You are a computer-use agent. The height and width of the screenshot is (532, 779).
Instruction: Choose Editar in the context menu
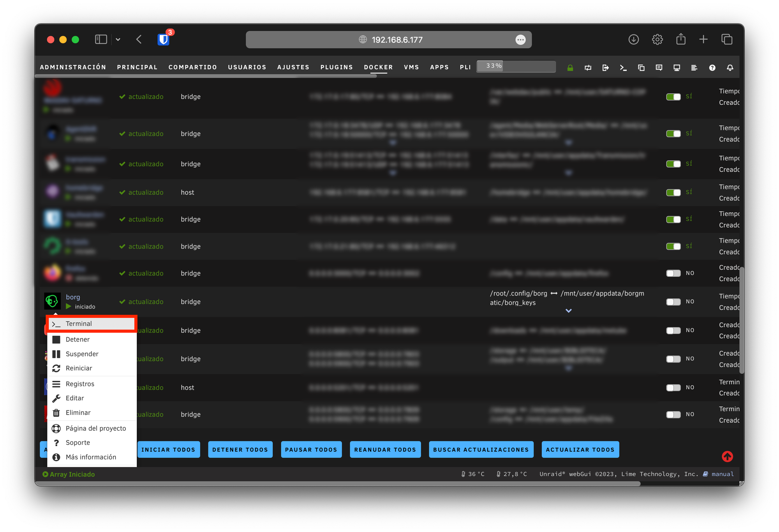point(92,398)
